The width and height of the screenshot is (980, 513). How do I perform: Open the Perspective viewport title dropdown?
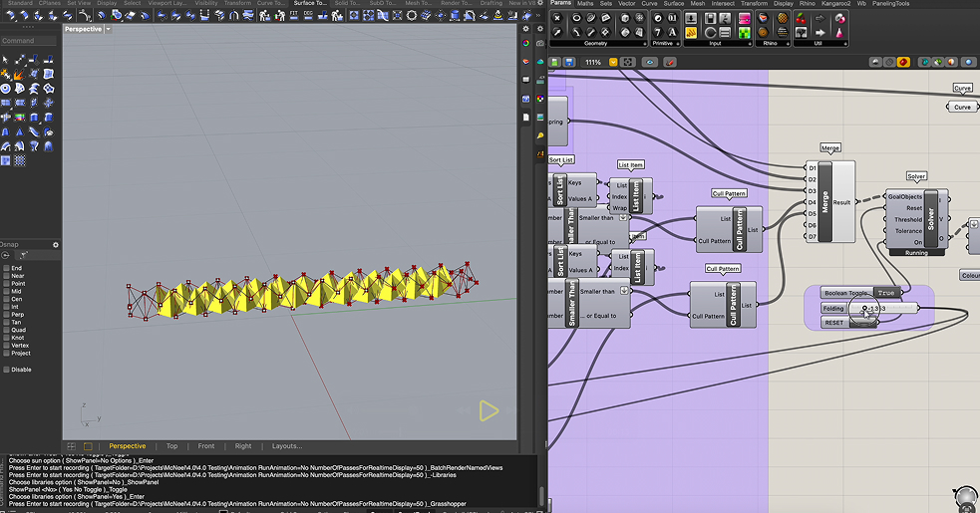[x=108, y=29]
